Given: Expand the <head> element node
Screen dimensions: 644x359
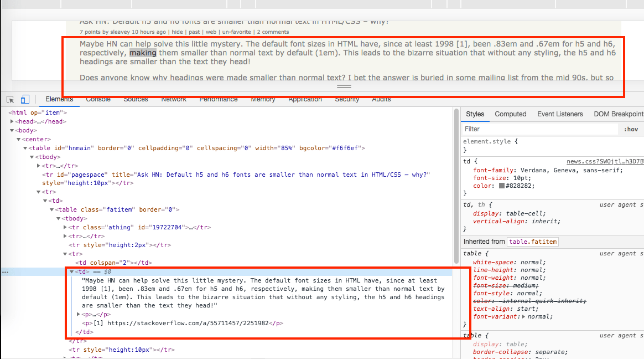Looking at the screenshot, I should [13, 121].
